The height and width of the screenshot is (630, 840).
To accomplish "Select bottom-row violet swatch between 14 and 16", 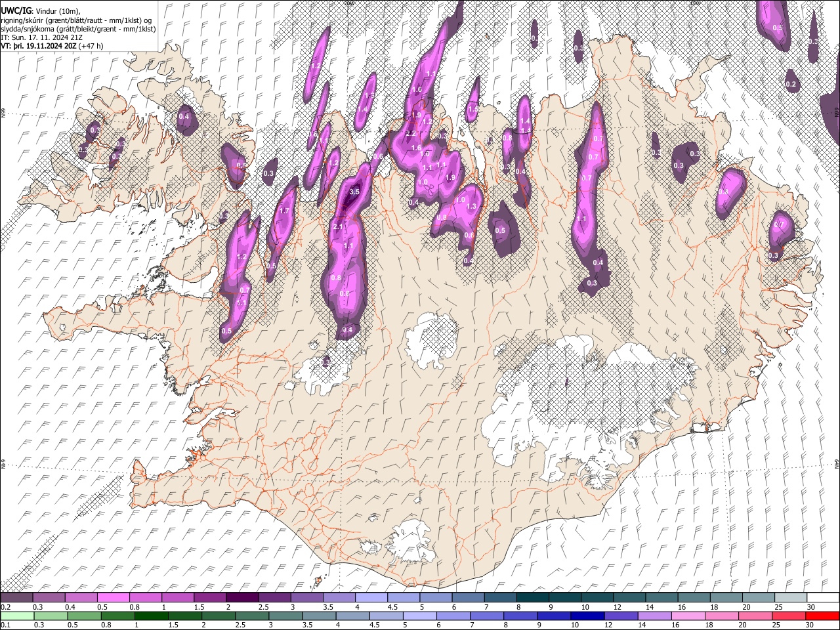I will point(654,616).
